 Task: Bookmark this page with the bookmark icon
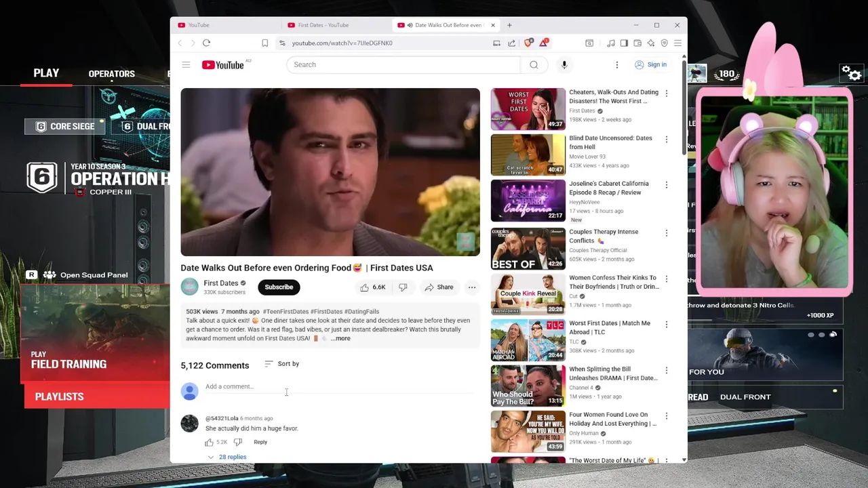[x=264, y=43]
